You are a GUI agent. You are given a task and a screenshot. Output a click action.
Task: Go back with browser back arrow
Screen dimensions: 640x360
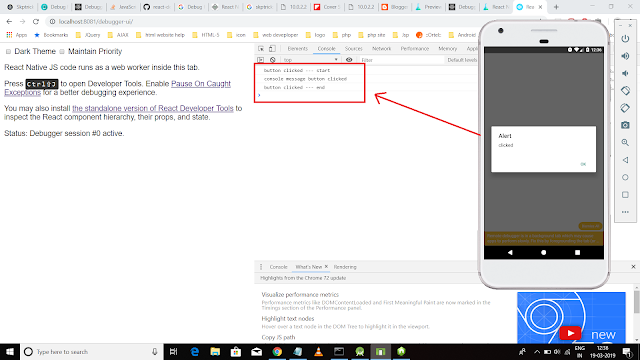pyautogui.click(x=9, y=22)
